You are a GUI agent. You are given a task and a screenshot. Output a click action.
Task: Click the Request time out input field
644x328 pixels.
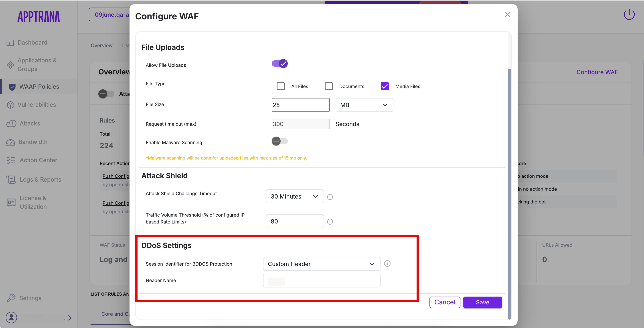pyautogui.click(x=300, y=124)
